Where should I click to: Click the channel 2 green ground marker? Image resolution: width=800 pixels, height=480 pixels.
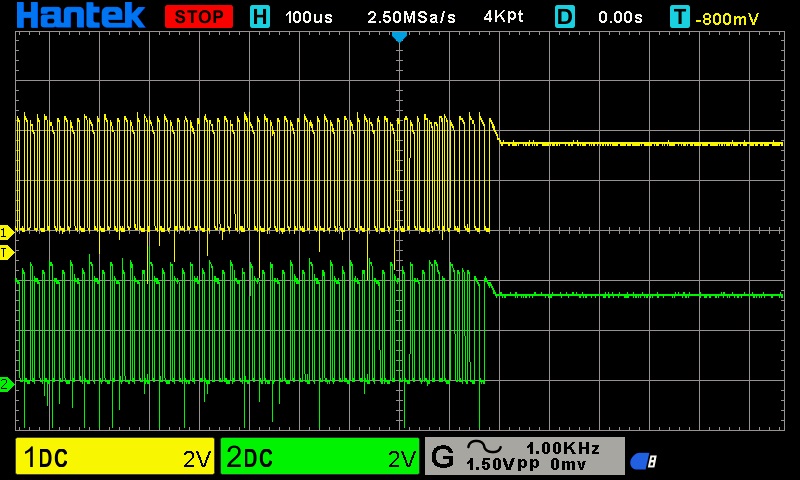point(6,384)
